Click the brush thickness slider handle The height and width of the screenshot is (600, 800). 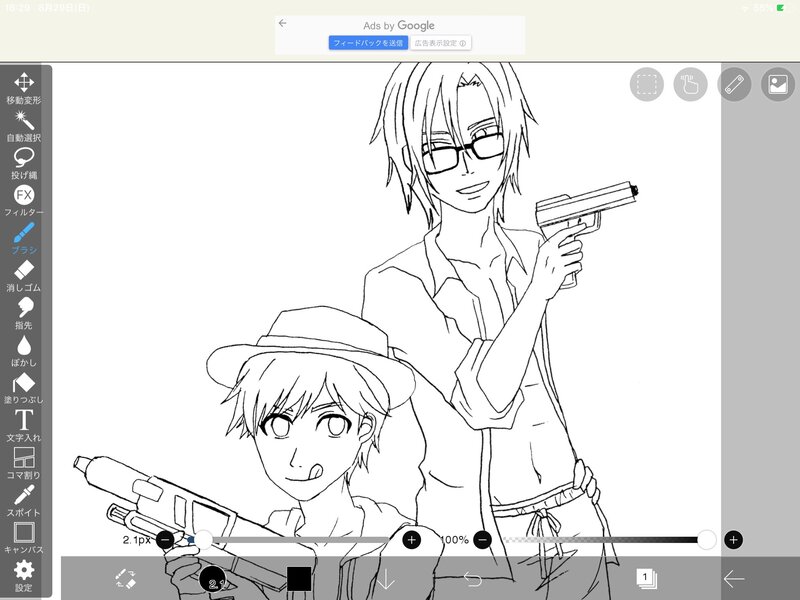tap(204, 539)
